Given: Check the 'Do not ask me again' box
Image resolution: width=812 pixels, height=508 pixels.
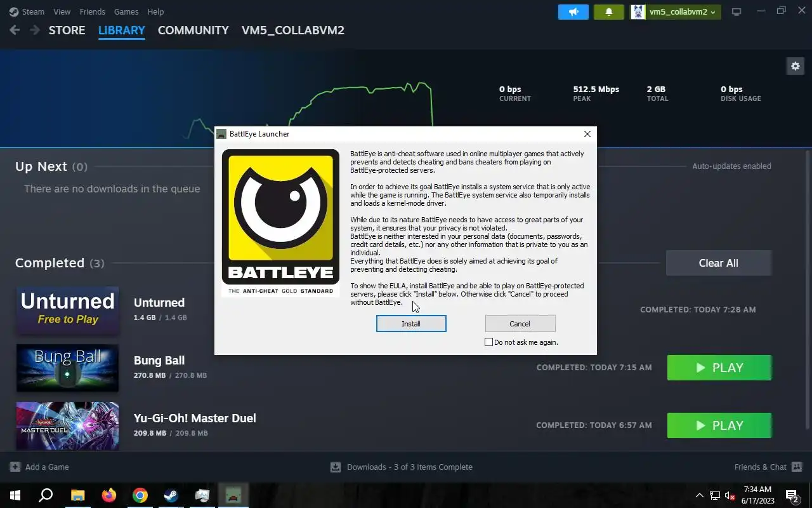Looking at the screenshot, I should pyautogui.click(x=488, y=342).
